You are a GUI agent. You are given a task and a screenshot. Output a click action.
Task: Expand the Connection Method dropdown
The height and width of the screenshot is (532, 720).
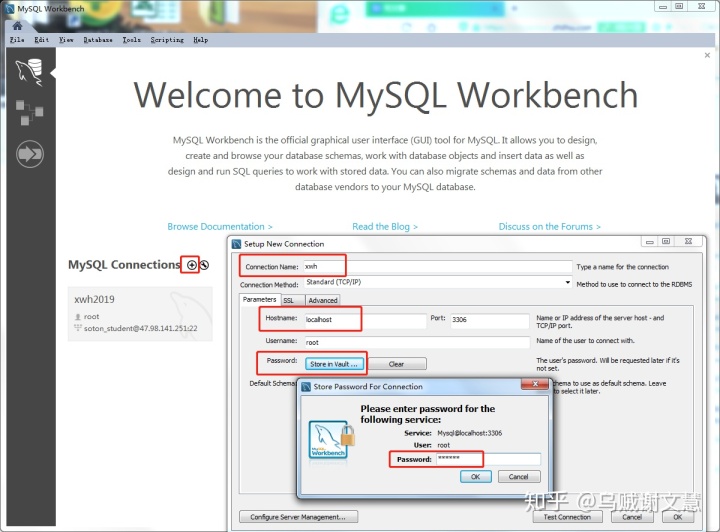pos(568,282)
